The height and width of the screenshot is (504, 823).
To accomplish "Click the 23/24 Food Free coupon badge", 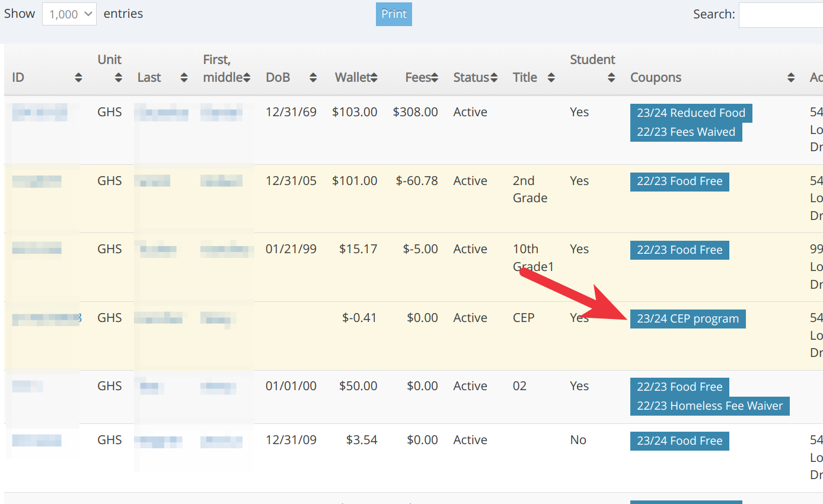I will tap(680, 441).
